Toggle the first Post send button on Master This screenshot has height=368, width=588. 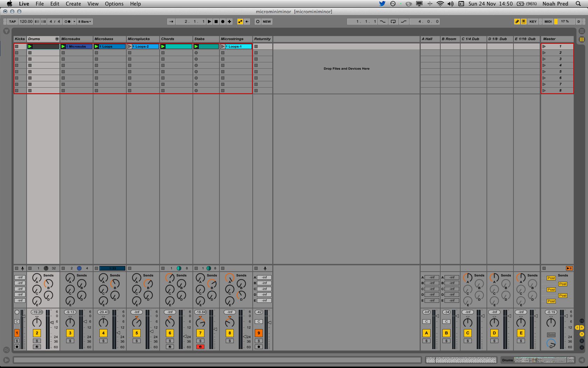pyautogui.click(x=551, y=278)
